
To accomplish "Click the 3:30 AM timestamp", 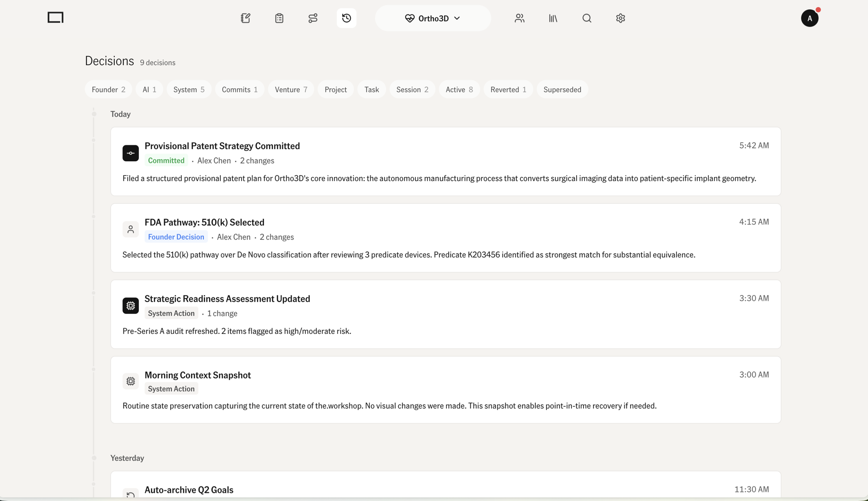I will tap(754, 298).
